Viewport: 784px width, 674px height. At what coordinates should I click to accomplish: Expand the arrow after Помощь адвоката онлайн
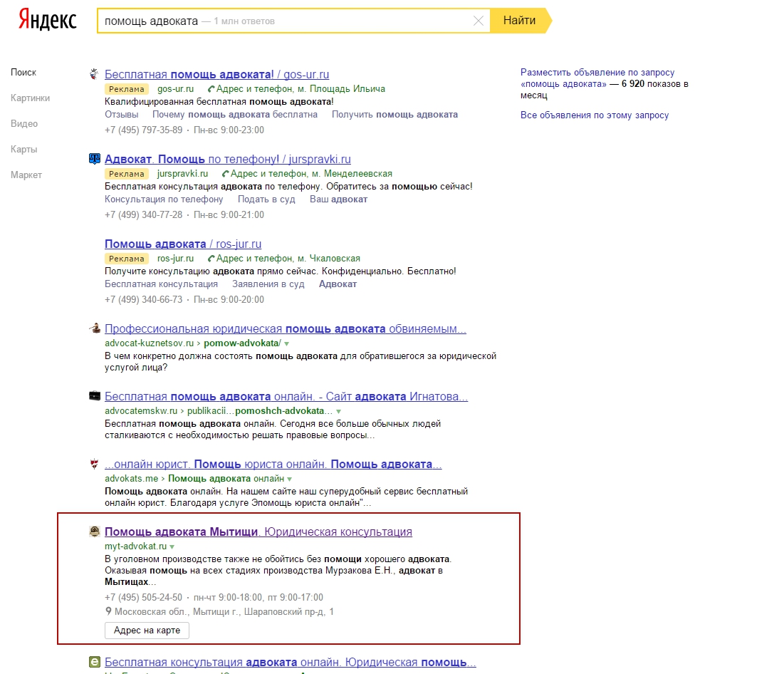pos(289,479)
